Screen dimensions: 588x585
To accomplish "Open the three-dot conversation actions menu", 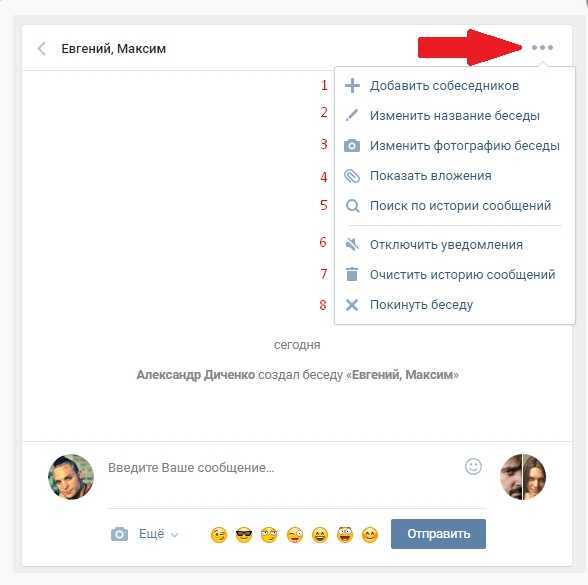I will pos(542,48).
